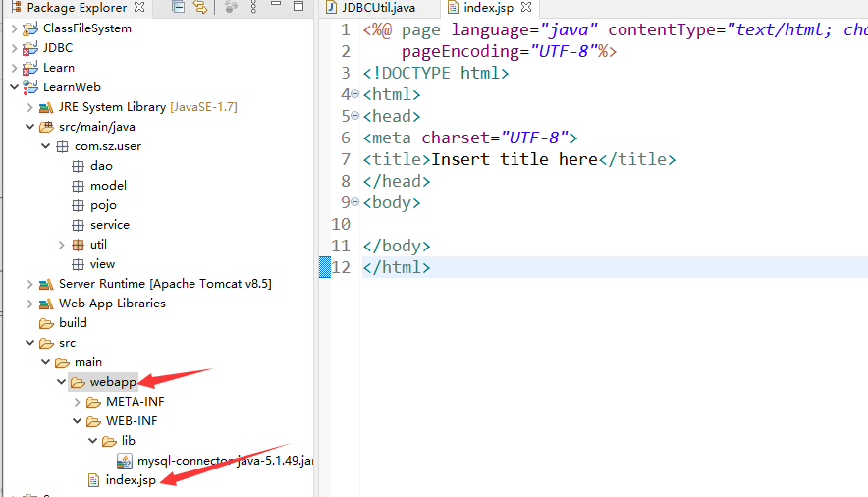Select the view package icon
The height and width of the screenshot is (497, 868).
point(78,264)
